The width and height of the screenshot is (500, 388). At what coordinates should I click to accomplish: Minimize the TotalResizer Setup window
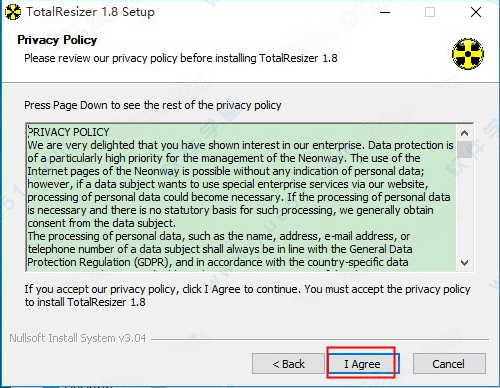385,12
